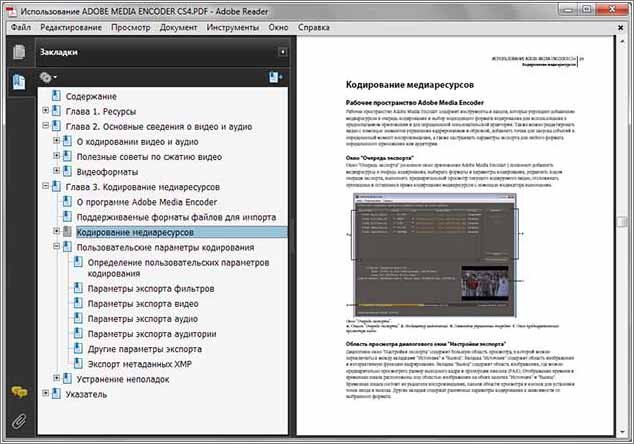Click bookmark icon beside Параметры экспорта фильтров
The image size is (634, 444).
78,288
